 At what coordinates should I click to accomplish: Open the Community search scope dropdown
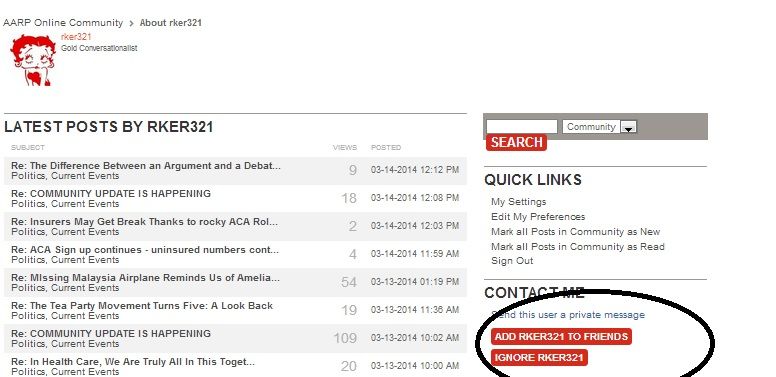599,127
